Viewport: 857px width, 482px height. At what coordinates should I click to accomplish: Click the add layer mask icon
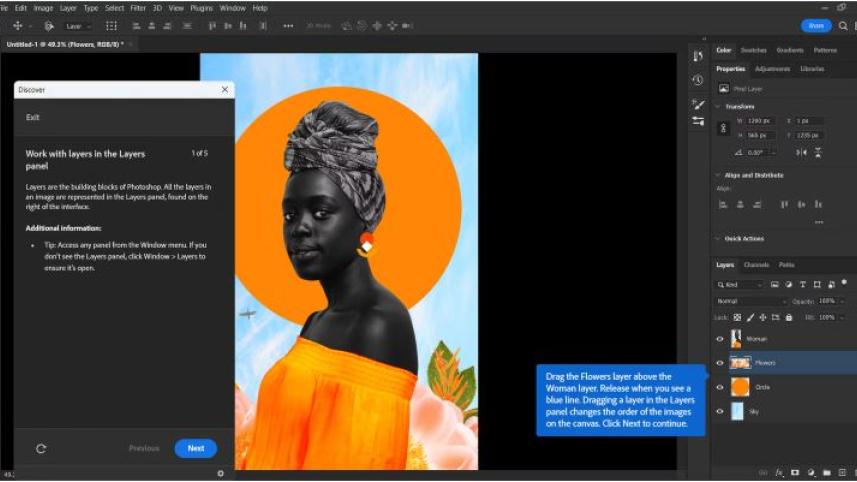pos(795,471)
